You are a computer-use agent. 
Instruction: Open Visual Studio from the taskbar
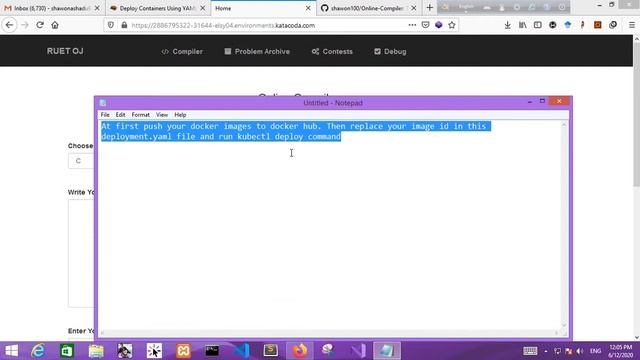click(358, 351)
